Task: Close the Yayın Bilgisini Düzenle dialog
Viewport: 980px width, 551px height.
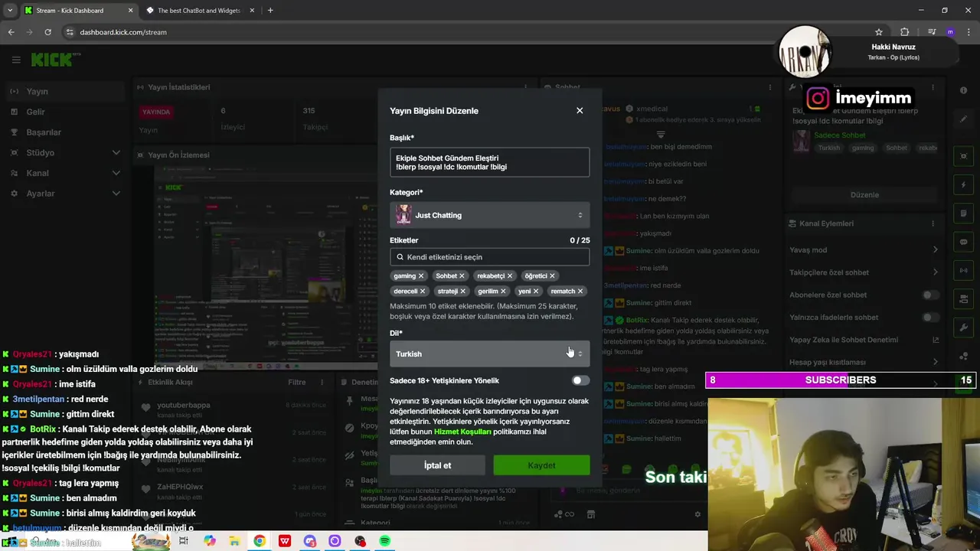Action: 580,110
